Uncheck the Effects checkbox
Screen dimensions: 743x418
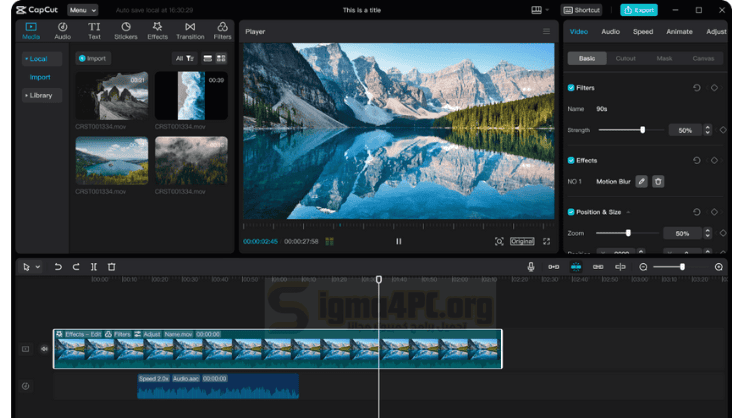tap(571, 160)
